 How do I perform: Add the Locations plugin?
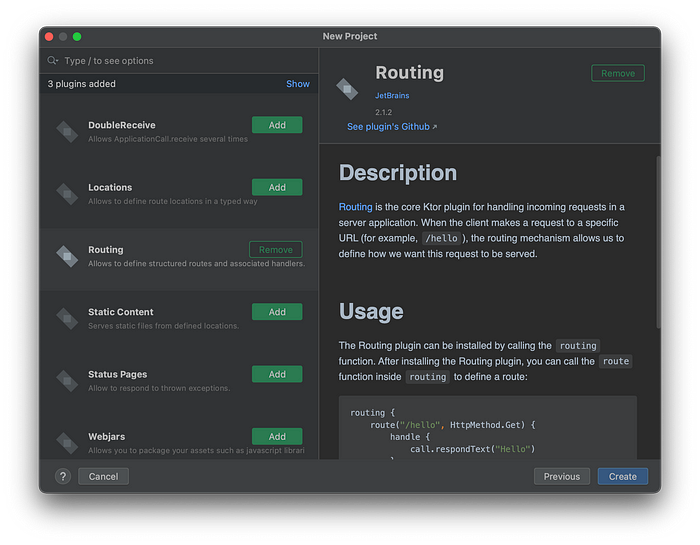click(x=277, y=187)
